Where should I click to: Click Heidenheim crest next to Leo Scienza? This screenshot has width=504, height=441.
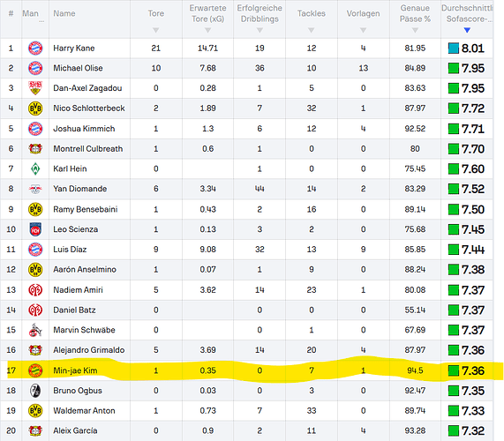(35, 229)
